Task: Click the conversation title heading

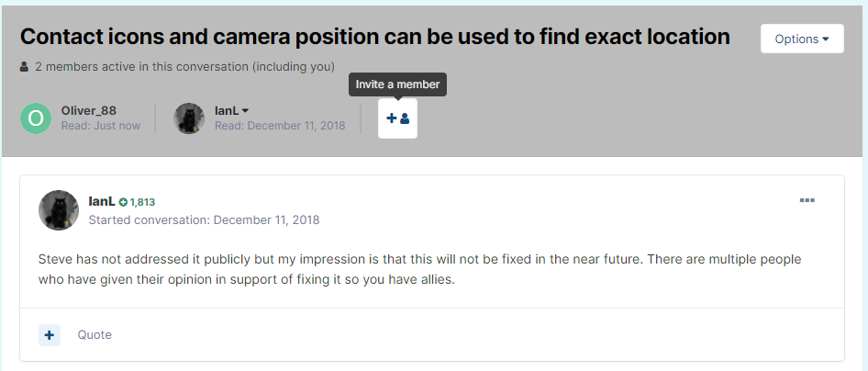Action: [x=374, y=37]
